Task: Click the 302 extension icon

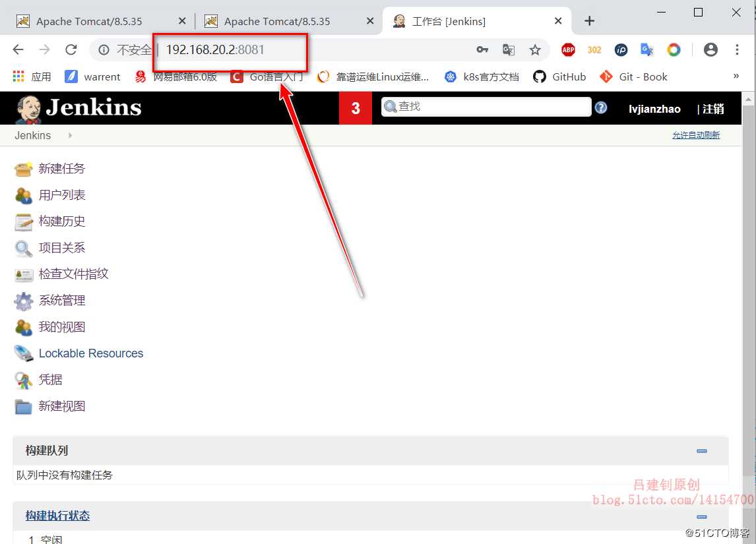Action: click(594, 49)
